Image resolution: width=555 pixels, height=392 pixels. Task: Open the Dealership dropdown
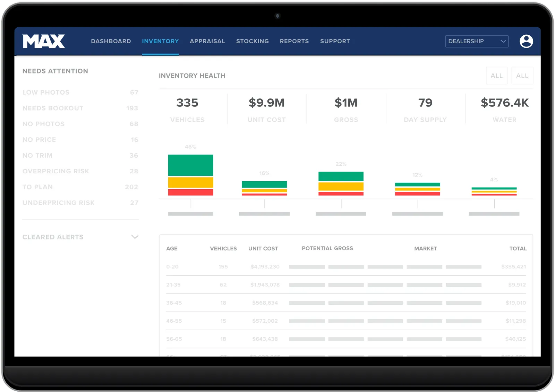(477, 41)
